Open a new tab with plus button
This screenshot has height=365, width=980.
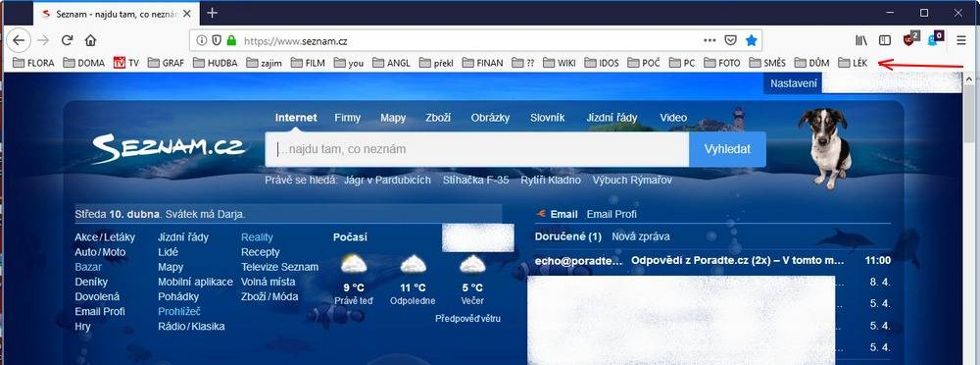coord(213,13)
